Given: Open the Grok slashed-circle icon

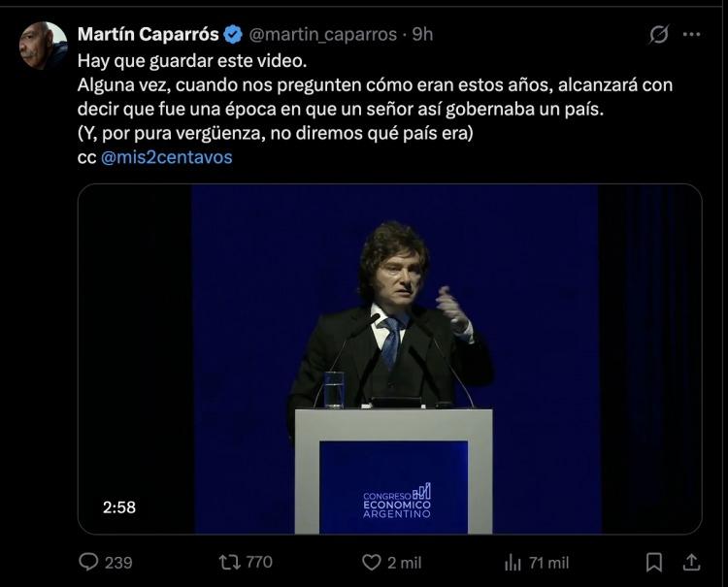Looking at the screenshot, I should click(x=659, y=35).
